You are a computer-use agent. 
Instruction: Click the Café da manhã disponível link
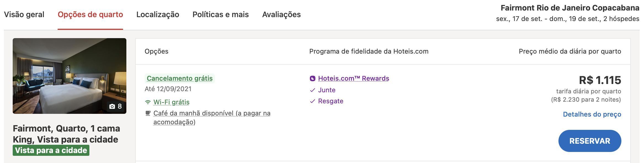212,117
